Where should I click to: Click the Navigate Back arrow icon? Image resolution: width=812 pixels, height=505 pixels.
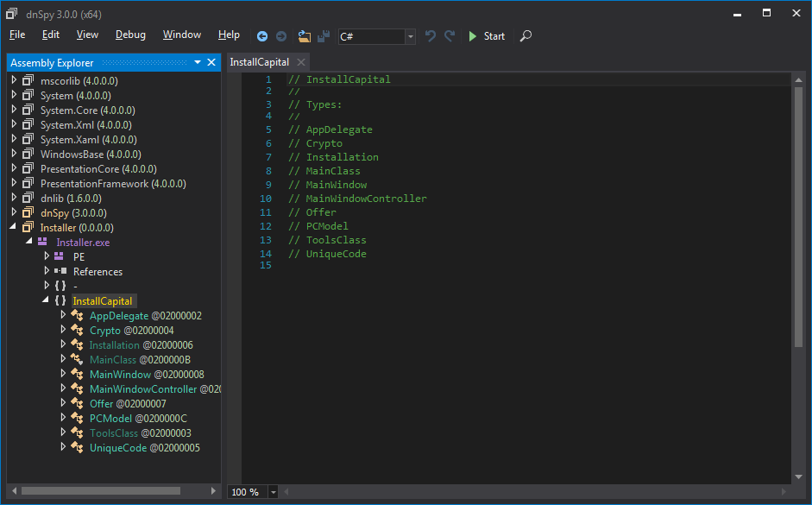point(262,36)
